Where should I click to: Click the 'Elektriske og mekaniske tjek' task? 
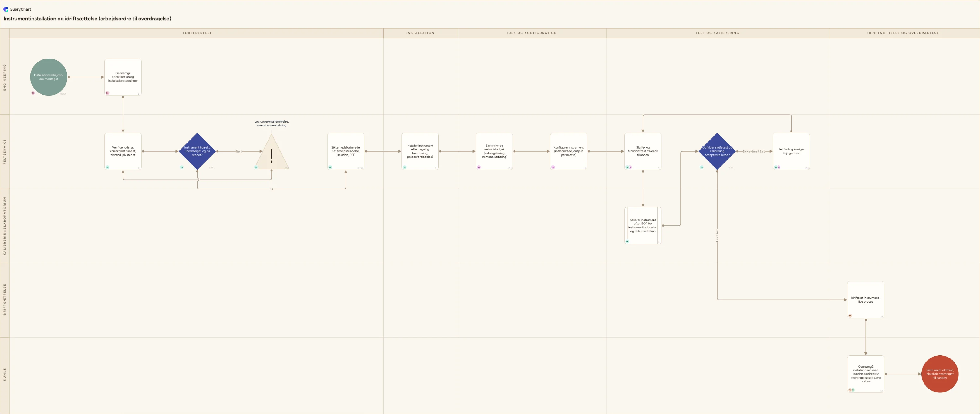[494, 151]
